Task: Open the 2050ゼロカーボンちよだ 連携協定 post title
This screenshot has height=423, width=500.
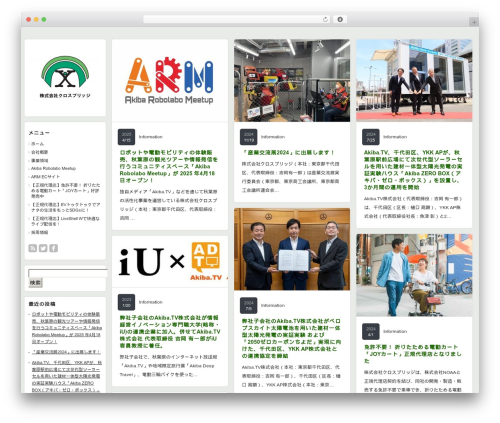Action: 291,338
